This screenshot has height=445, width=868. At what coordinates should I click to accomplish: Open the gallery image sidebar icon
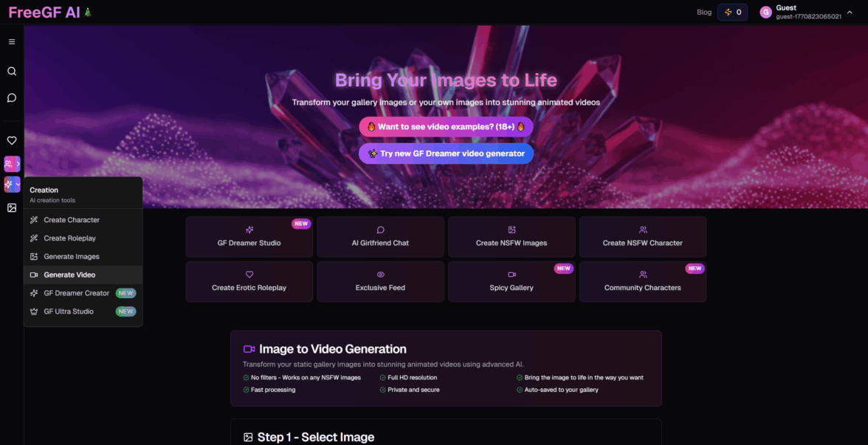pos(12,208)
